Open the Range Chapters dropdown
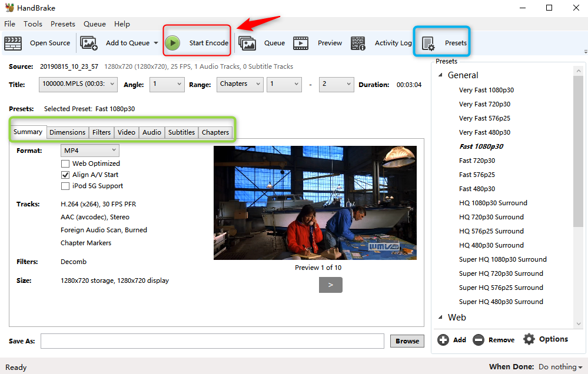 tap(240, 84)
